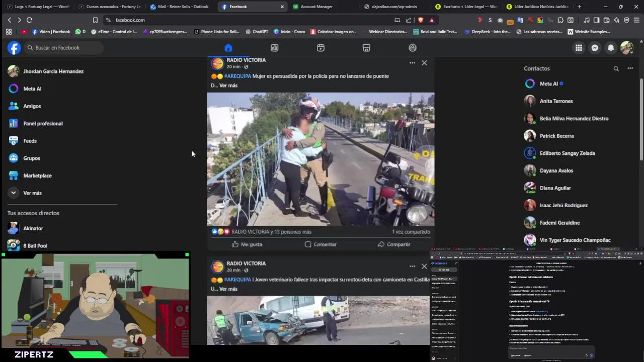The width and height of the screenshot is (644, 362).
Task: Open the profile circle tab in Facebook top bar
Action: tap(413, 48)
